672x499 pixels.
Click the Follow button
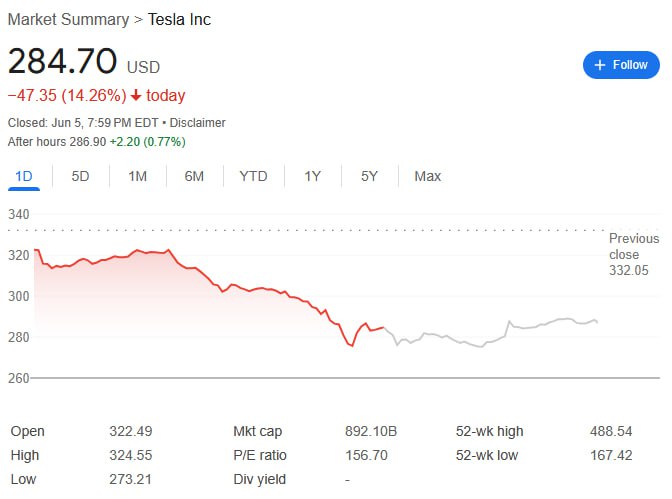tap(621, 65)
